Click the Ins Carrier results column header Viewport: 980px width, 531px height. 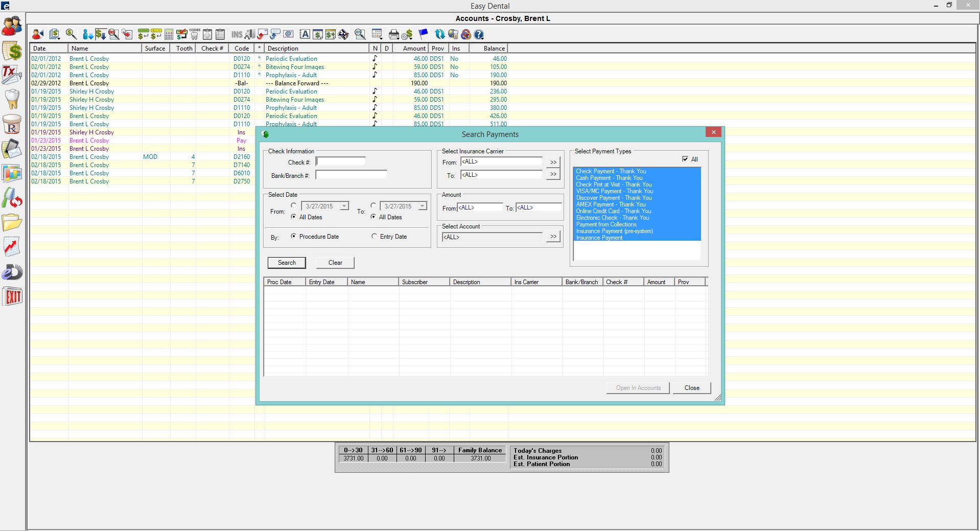coord(536,282)
